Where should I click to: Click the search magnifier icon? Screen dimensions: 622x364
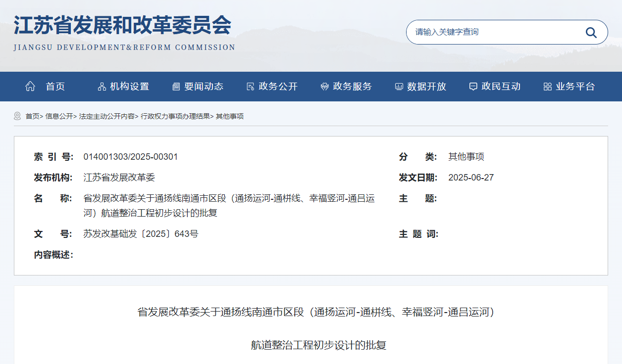pos(591,32)
